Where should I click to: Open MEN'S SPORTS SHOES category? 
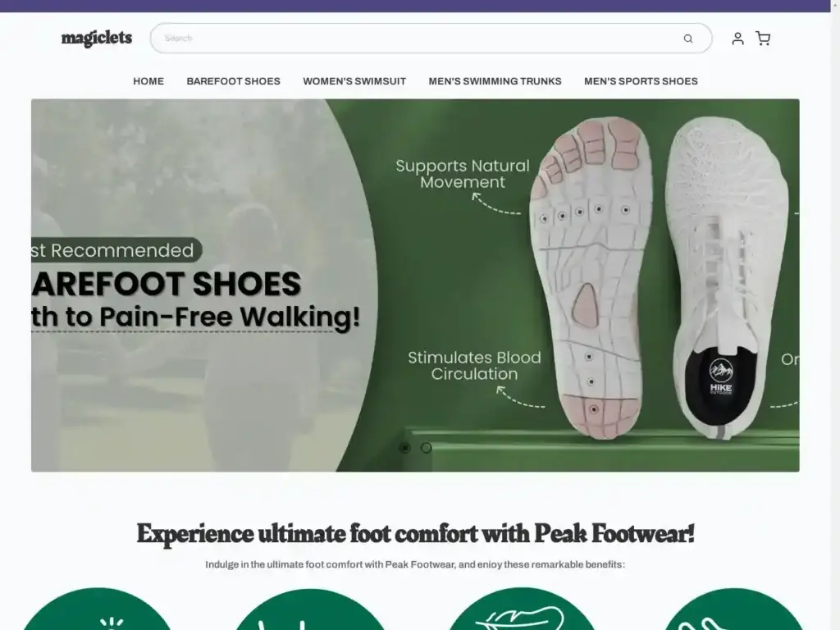tap(641, 81)
